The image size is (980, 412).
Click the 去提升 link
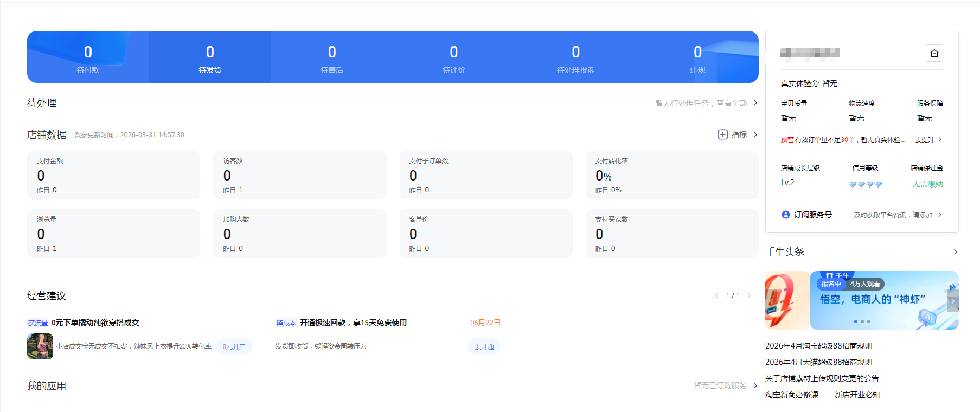pyautogui.click(x=924, y=139)
